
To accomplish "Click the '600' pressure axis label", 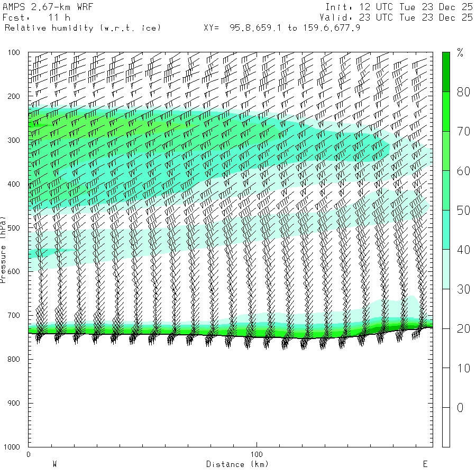I will coord(14,271).
